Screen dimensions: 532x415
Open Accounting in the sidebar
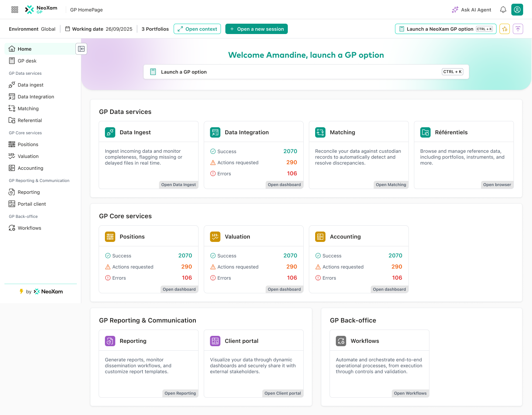[x=40, y=168]
